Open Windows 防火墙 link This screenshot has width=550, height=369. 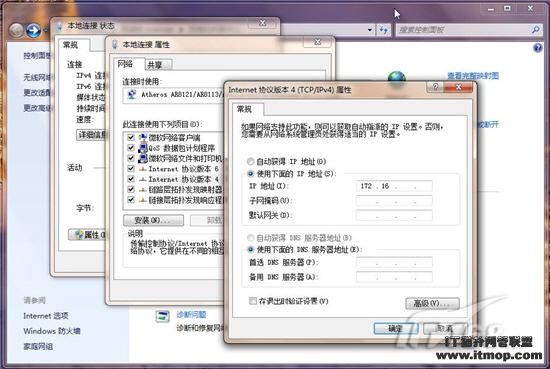pos(52,331)
